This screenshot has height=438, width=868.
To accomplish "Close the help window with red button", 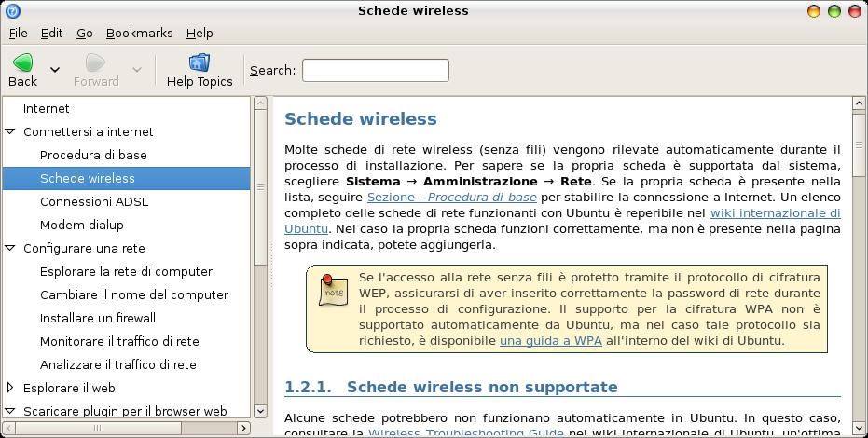I will [x=855, y=11].
